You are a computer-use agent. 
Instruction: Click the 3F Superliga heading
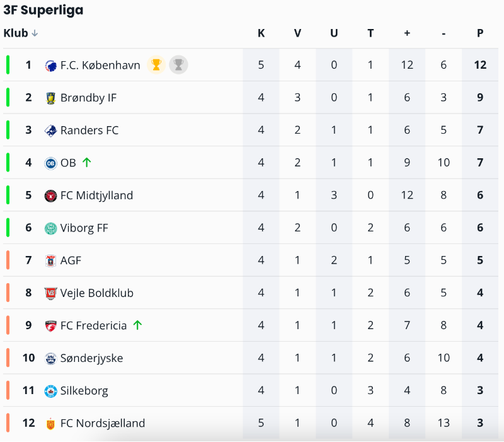43,10
